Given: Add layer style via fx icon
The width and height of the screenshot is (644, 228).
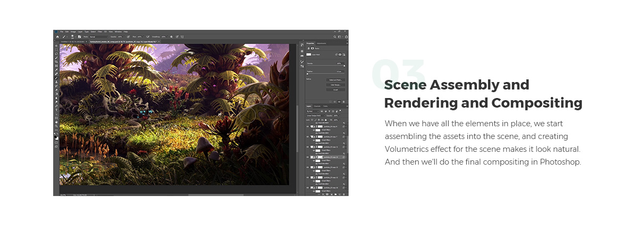Looking at the screenshot, I should click(323, 194).
